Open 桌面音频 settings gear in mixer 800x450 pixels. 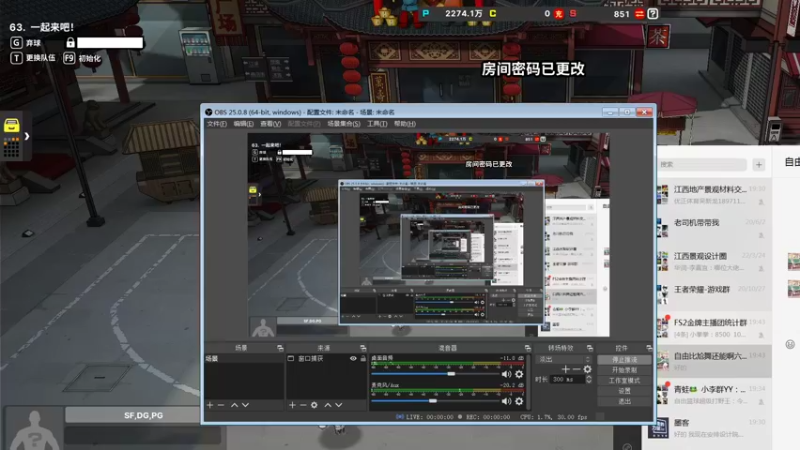(519, 374)
